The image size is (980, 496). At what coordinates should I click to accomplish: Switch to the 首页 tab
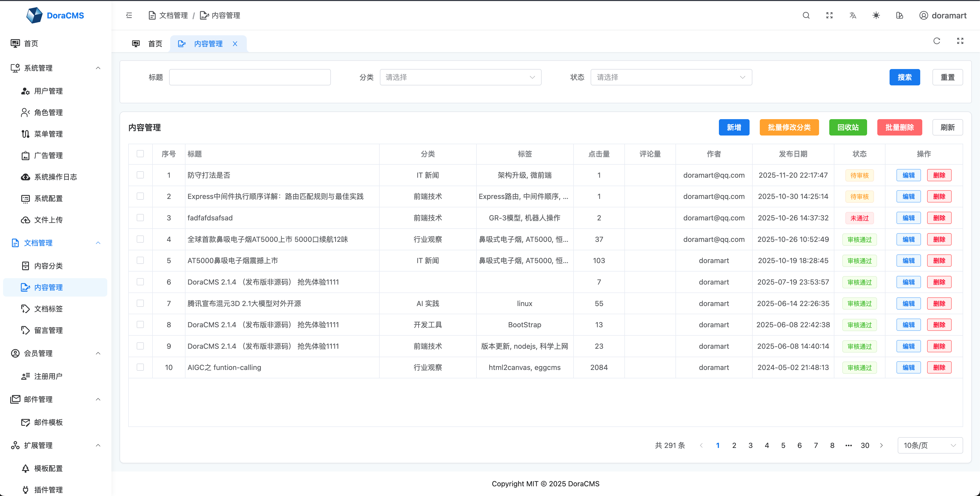[x=155, y=43]
